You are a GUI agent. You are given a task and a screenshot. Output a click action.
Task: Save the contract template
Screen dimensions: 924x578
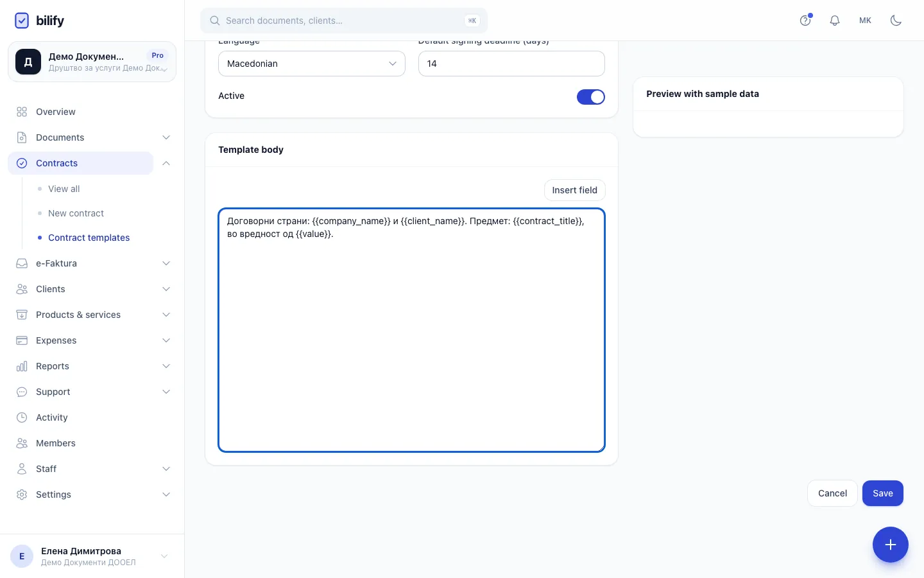point(882,493)
